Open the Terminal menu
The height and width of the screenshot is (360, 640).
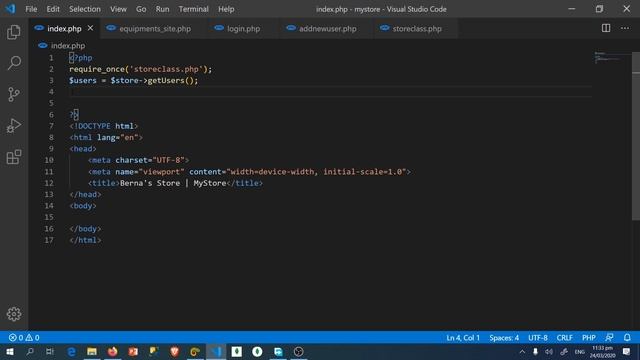pos(193,9)
